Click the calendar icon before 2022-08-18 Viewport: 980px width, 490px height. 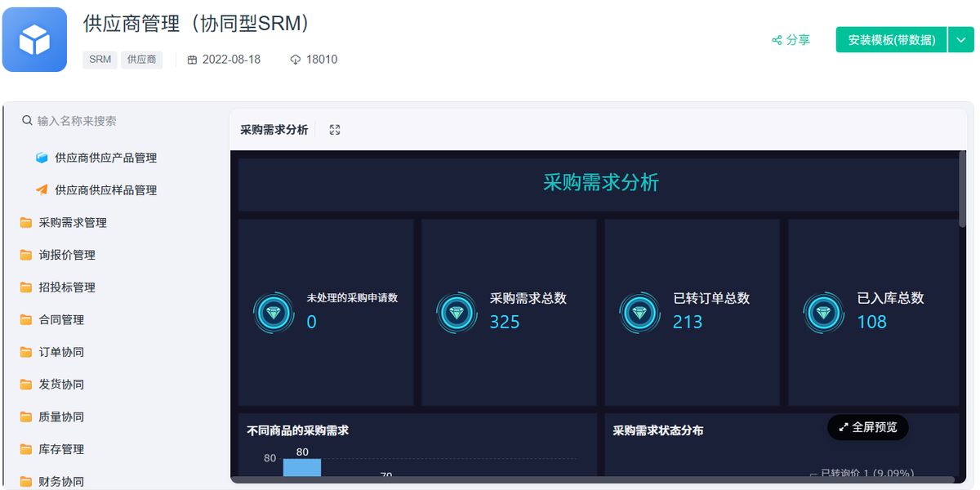(193, 60)
